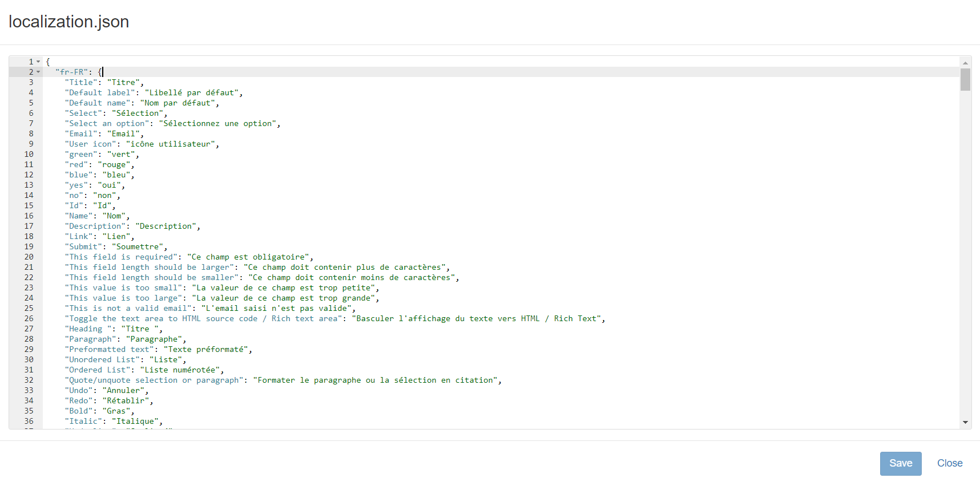
Task: Click the scrollbar up arrow
Action: pos(965,63)
